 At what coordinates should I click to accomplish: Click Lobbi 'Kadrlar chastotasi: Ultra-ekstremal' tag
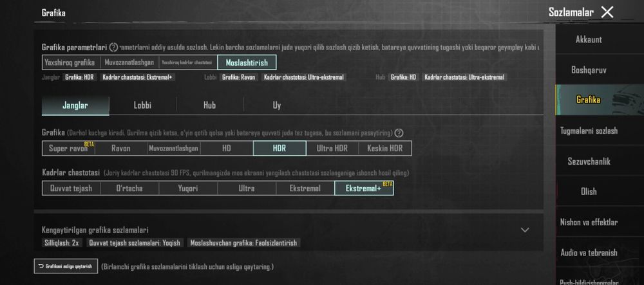point(303,77)
